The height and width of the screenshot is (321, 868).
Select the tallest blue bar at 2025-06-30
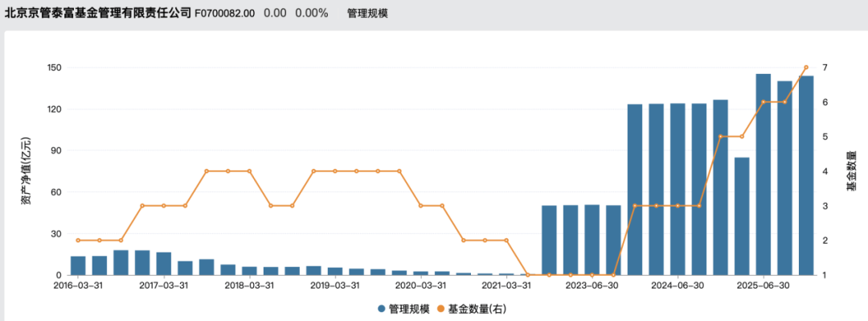point(764,175)
